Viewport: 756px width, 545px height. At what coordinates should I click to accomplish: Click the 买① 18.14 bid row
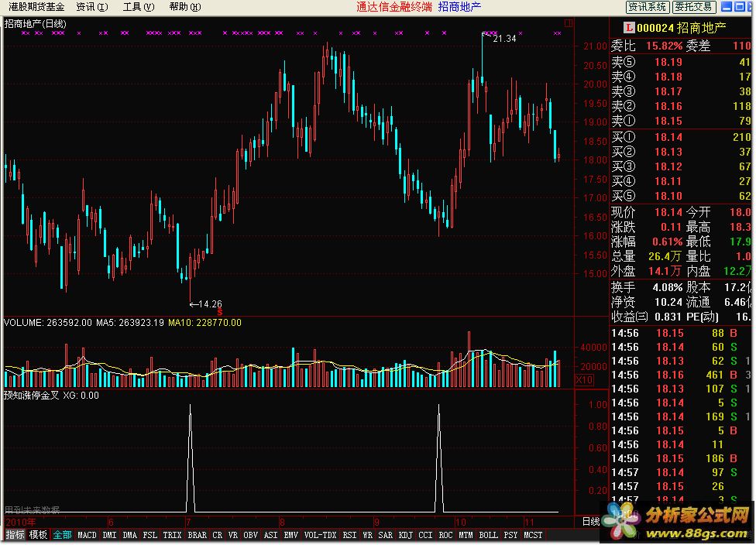coord(681,137)
